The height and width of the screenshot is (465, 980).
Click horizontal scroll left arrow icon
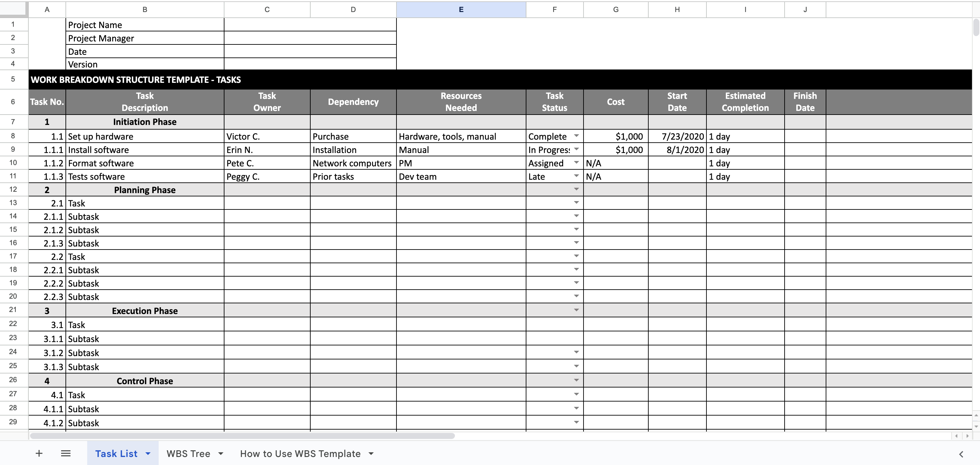point(956,436)
